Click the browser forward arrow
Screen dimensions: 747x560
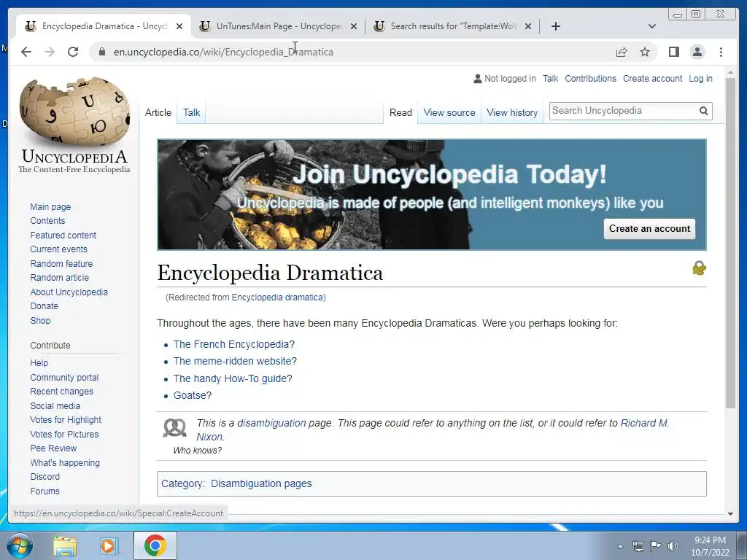pyautogui.click(x=50, y=52)
